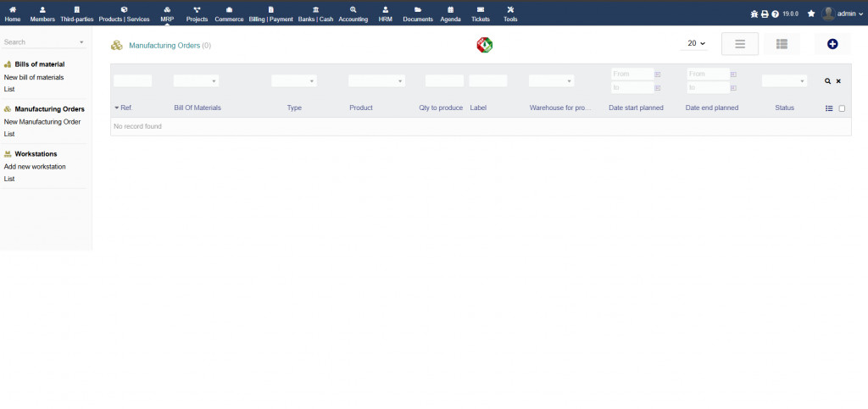Open Workstations section heading

[36, 153]
